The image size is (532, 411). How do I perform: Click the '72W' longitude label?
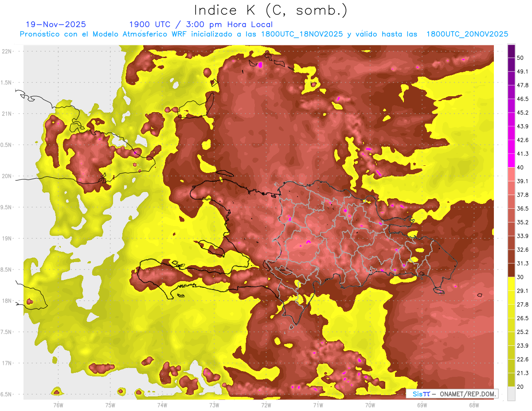click(266, 405)
